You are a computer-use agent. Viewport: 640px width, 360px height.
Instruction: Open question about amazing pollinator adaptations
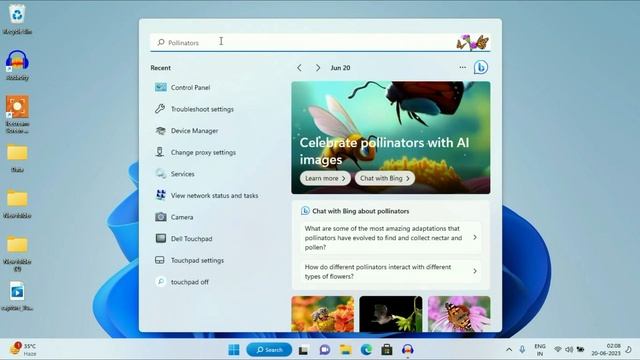(391, 238)
